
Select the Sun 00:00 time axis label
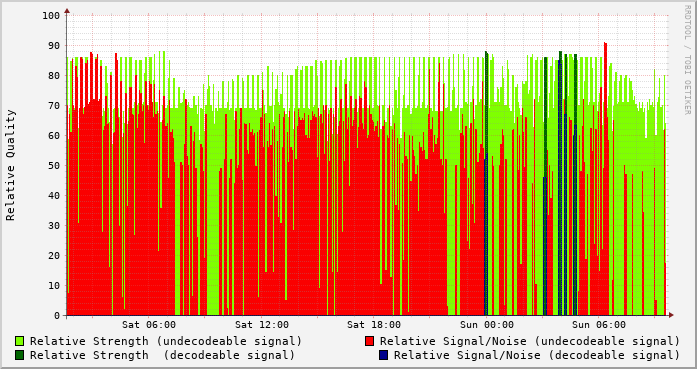click(487, 325)
